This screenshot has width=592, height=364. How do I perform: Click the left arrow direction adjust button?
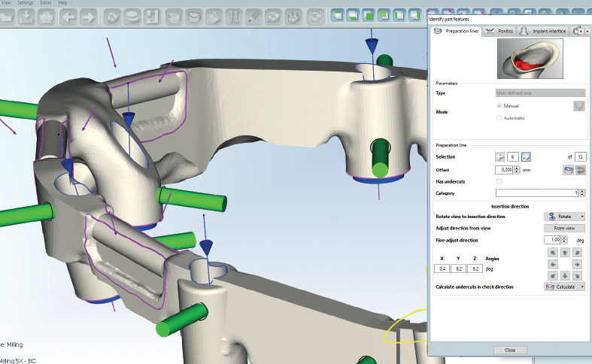551,265
